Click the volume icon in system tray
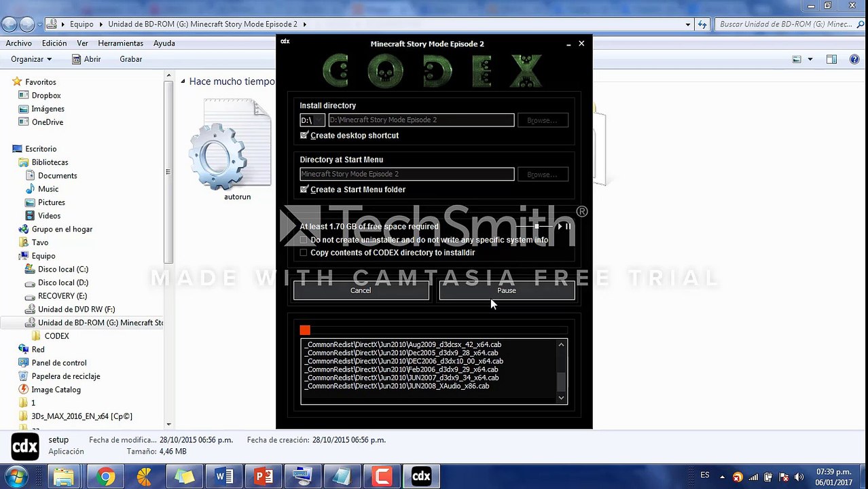 tap(799, 477)
